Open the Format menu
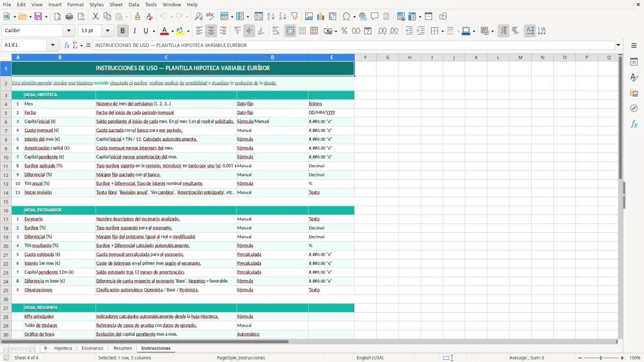Screen dimensions: 644x362 pyautogui.click(x=76, y=4)
